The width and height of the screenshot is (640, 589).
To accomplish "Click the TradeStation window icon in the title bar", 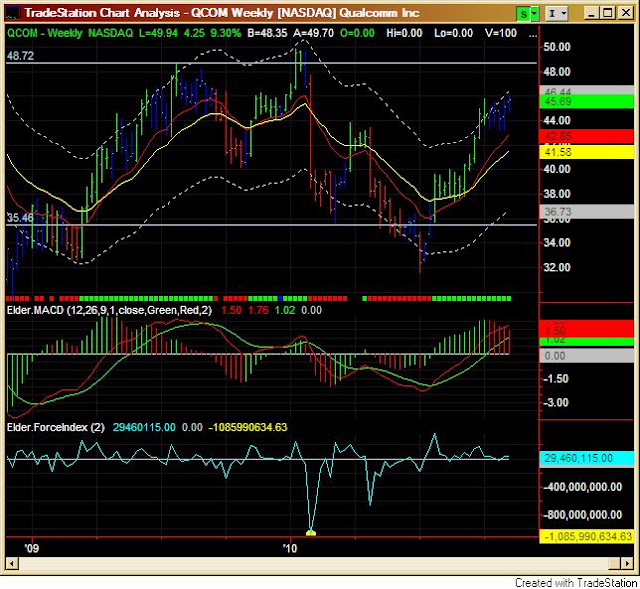I will [x=12, y=13].
